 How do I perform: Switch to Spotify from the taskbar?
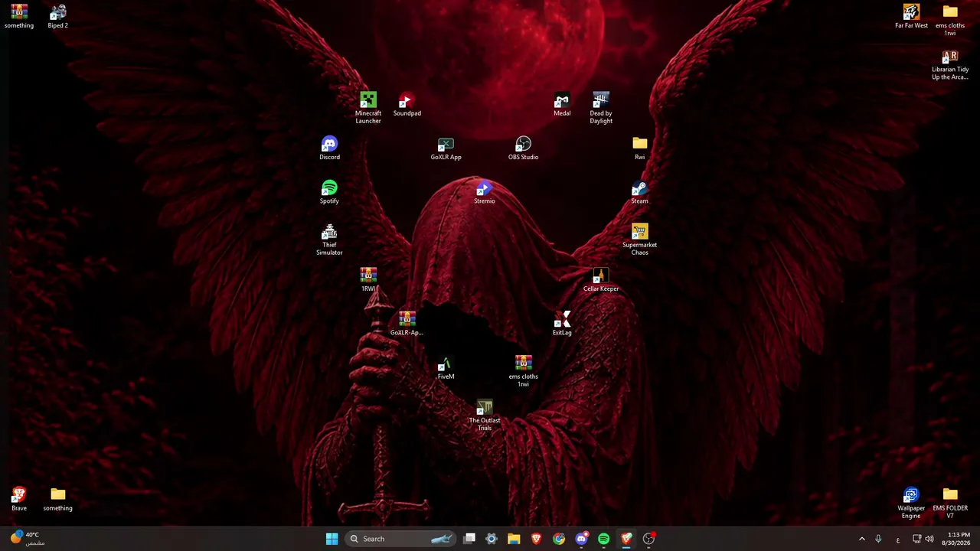[603, 539]
